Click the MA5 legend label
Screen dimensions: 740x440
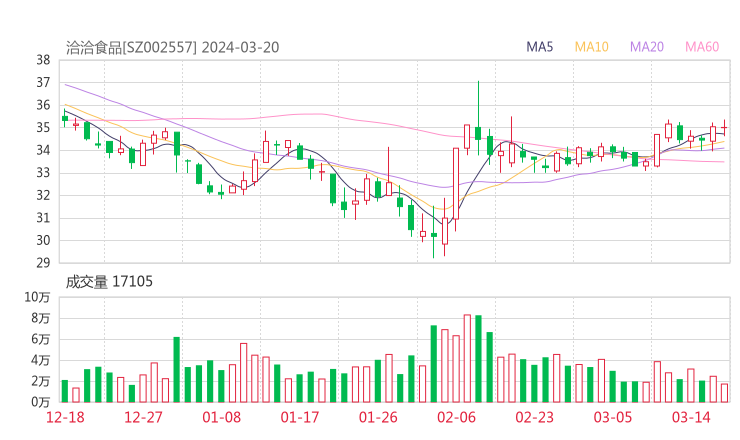click(x=539, y=47)
